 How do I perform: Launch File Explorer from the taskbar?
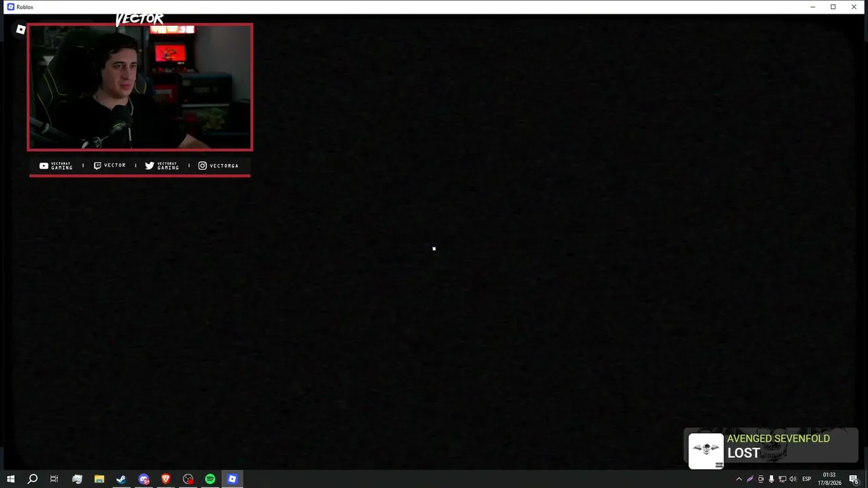coord(99,479)
